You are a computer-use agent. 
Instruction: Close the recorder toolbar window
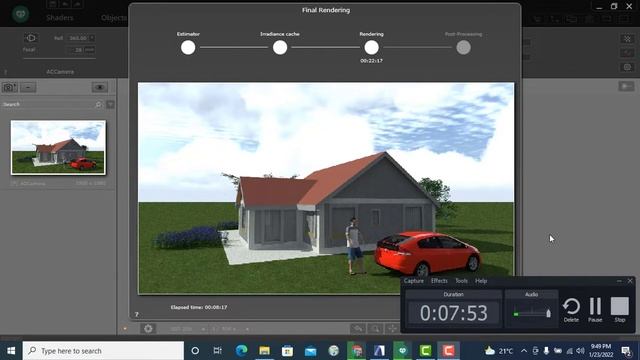[630, 281]
